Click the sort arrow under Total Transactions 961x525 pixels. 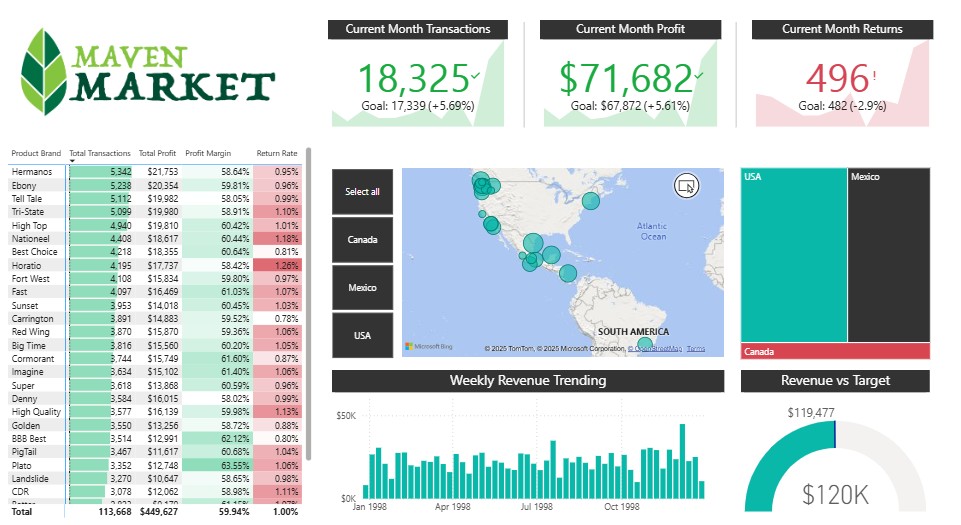(x=73, y=161)
